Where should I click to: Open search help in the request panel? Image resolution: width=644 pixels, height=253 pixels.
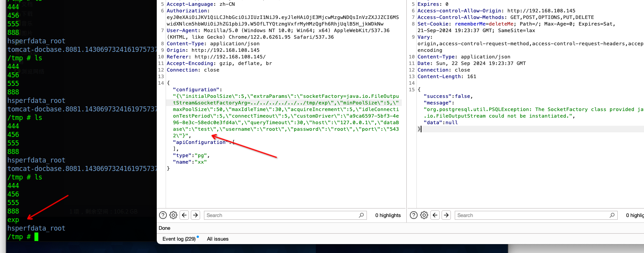[163, 215]
